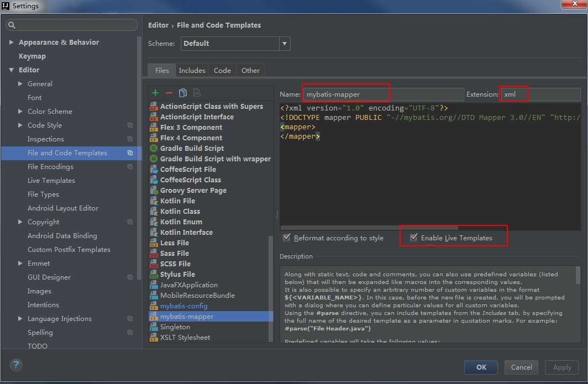Click the search magnifier icon in settings search
588x384 pixels.
click(x=12, y=25)
